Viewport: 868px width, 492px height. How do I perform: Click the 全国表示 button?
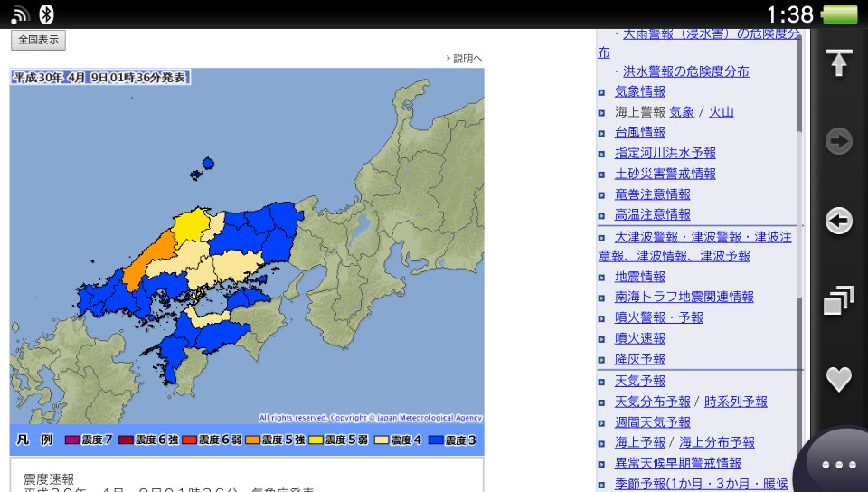click(38, 40)
